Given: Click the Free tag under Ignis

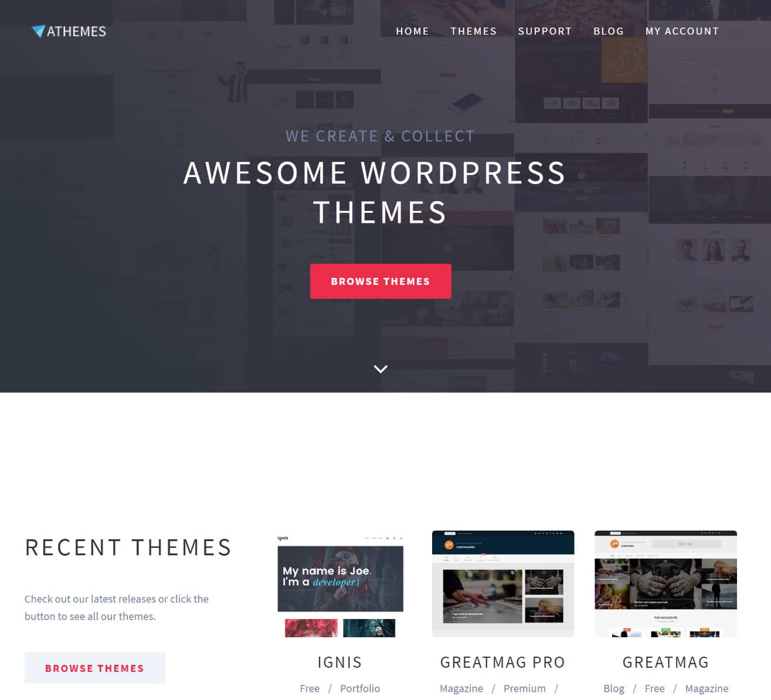Looking at the screenshot, I should coord(310,688).
